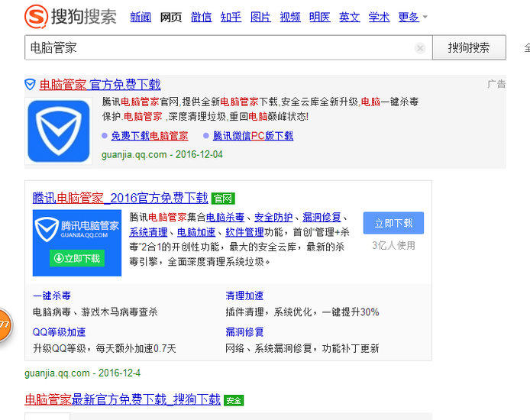The height and width of the screenshot is (420, 530).
Task: Click guanjia.qq.com - 2016-12-4 URL text
Action: [x=82, y=373]
